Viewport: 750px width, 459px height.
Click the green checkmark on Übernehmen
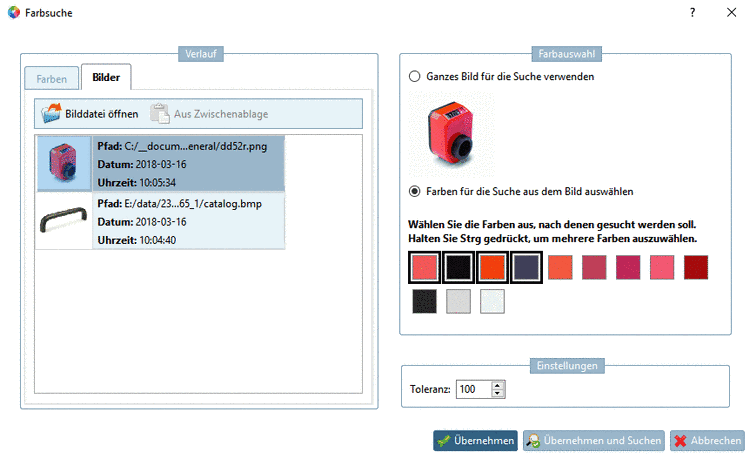(443, 440)
